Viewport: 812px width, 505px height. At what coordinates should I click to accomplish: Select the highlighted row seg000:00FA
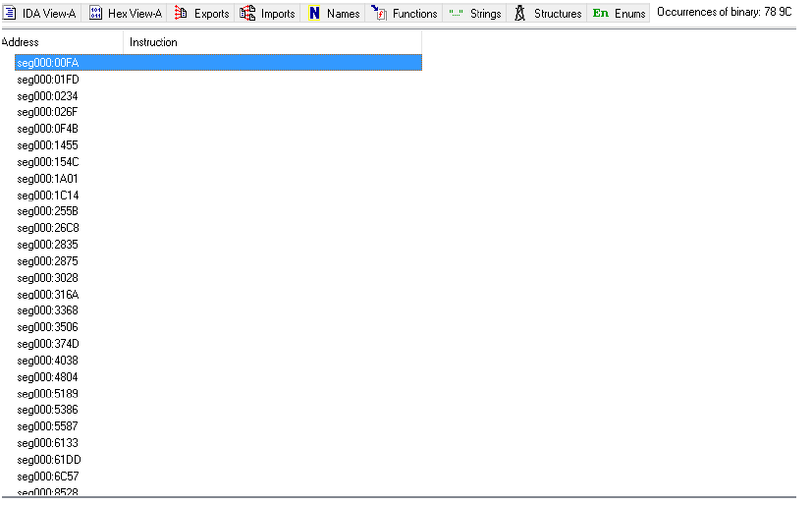coord(218,63)
